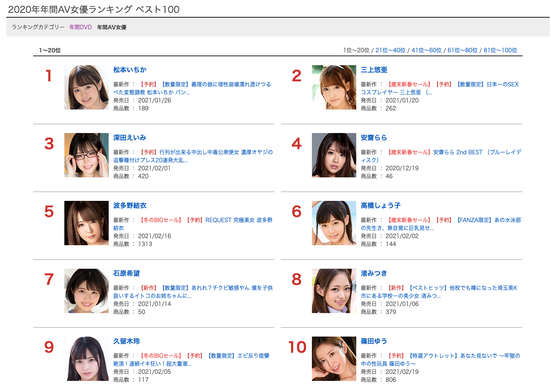Open the name link 久留木玲

pos(127,341)
